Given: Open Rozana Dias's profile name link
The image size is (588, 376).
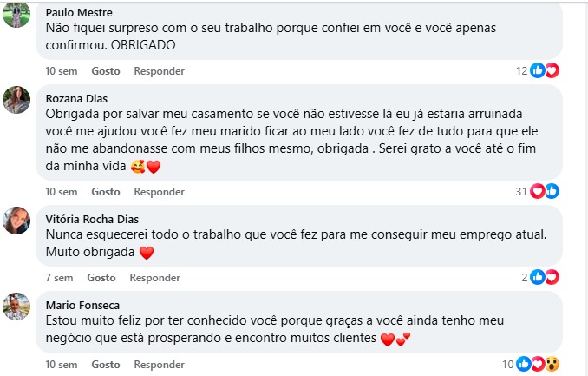Looking at the screenshot, I should coord(75,98).
